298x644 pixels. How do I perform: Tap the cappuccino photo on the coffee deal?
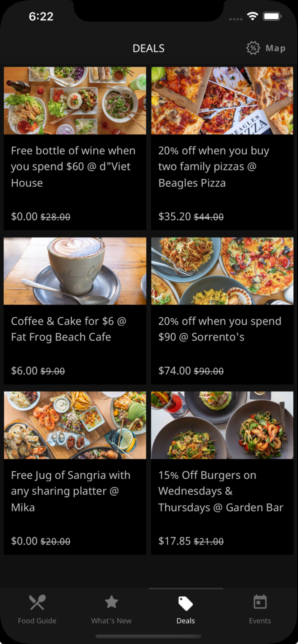[x=74, y=271]
